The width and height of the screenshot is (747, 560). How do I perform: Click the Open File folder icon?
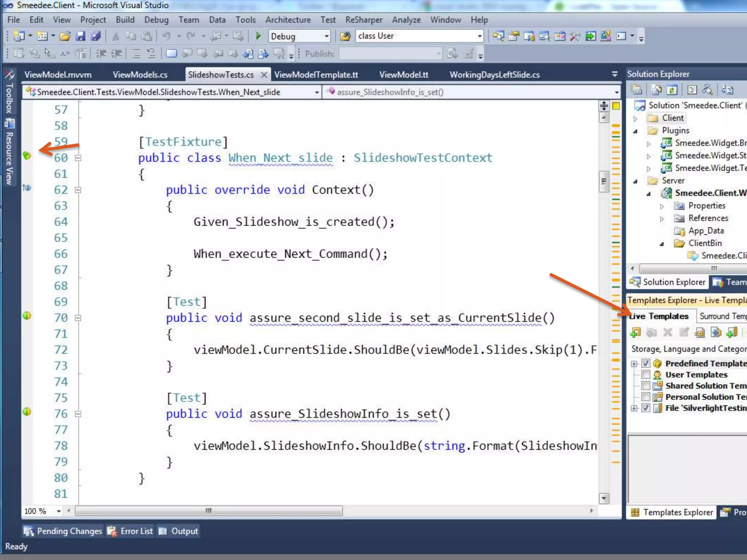(65, 36)
